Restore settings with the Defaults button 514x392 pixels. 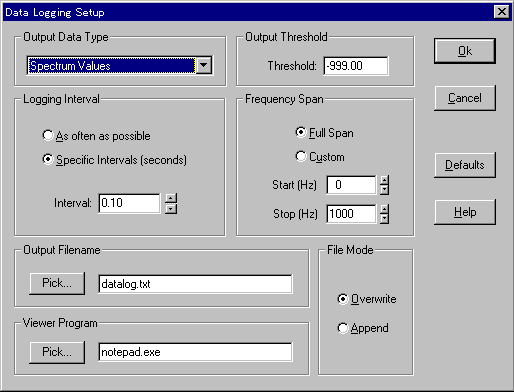pyautogui.click(x=465, y=165)
